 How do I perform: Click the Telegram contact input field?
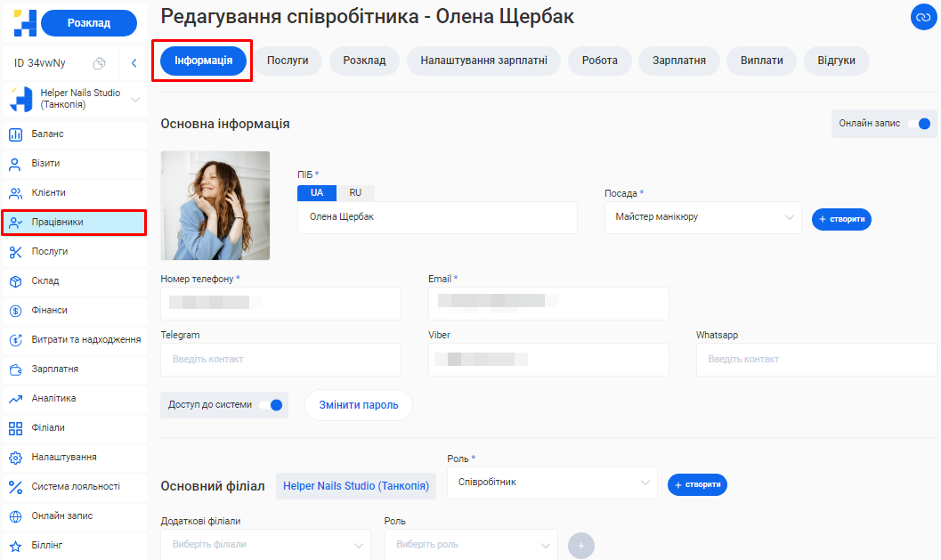click(280, 360)
